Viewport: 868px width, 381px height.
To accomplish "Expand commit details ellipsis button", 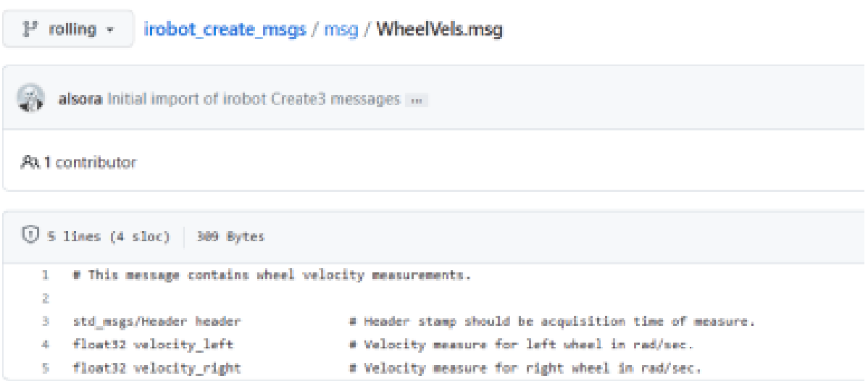I will (417, 100).
